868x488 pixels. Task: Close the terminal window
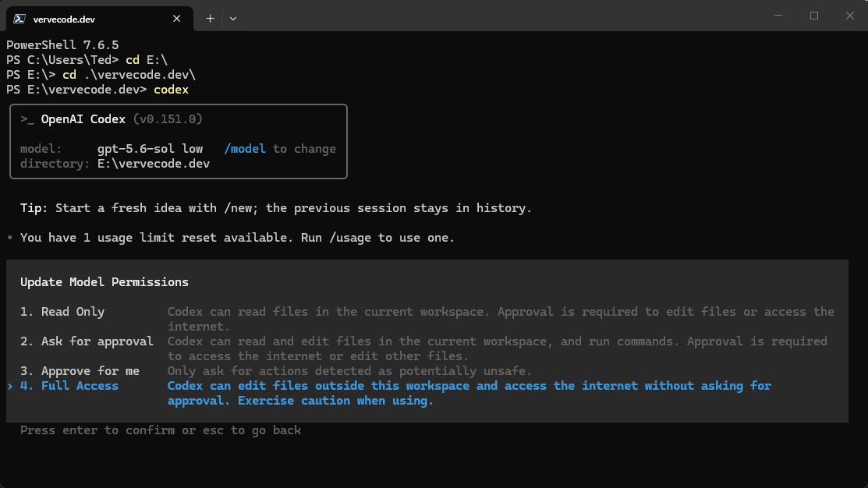click(850, 16)
